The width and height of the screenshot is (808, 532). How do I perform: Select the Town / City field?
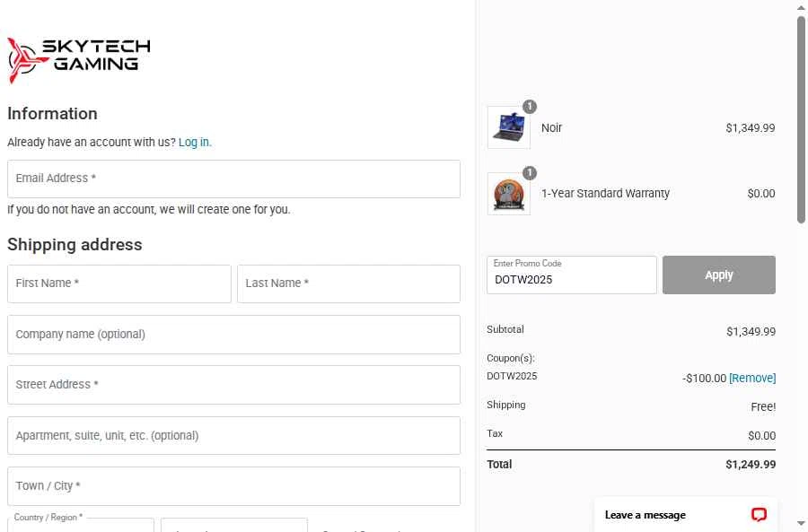pyautogui.click(x=233, y=486)
